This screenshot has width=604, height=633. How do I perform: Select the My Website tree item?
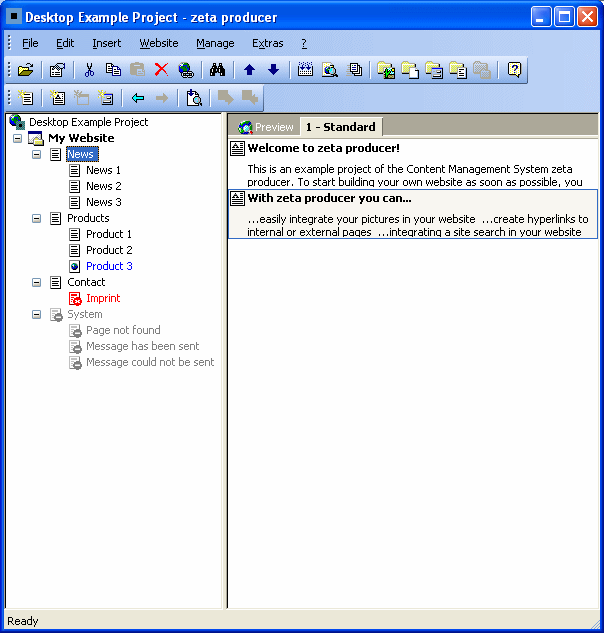pos(81,138)
